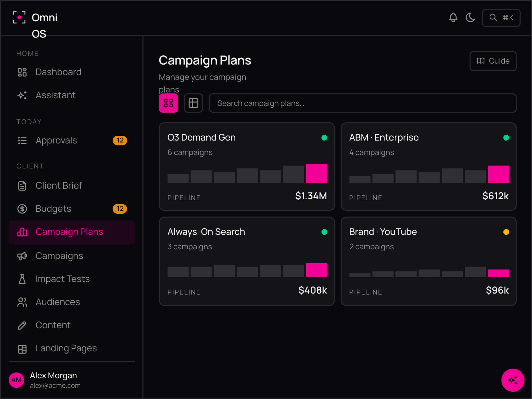Click the Campaign Plans chart icon
The image size is (532, 399).
22,232
